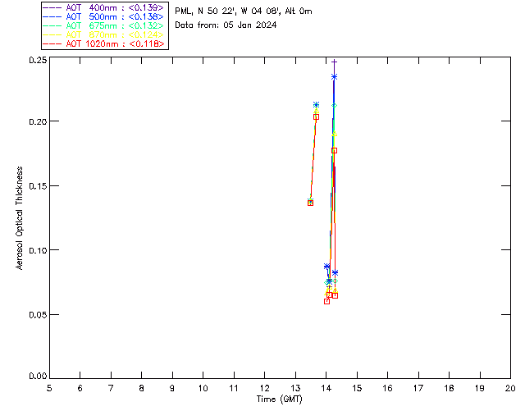Image resolution: width=525 pixels, height=420 pixels.
Task: Click the blue dashed line sample in legend
Action: [x=52, y=16]
